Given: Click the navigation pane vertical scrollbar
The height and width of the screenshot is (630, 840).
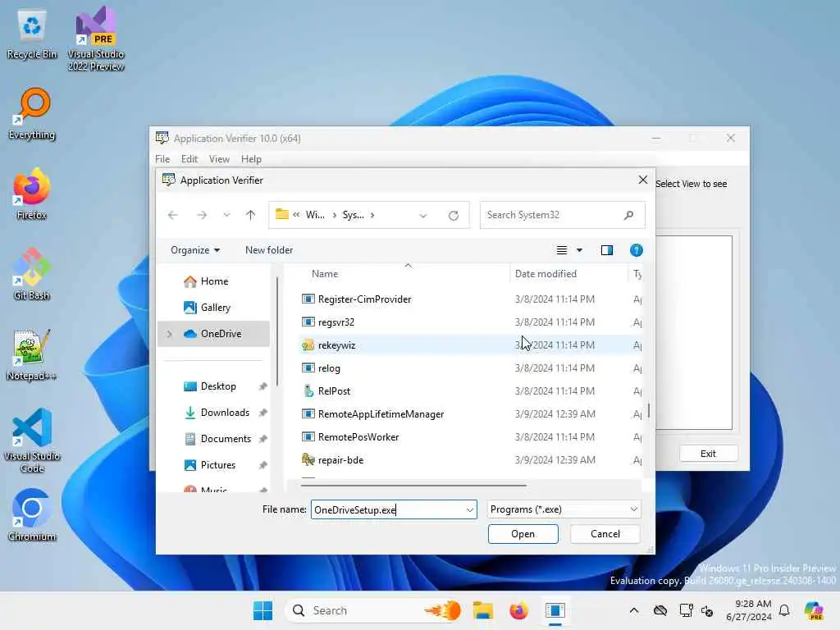Looking at the screenshot, I should [277, 331].
